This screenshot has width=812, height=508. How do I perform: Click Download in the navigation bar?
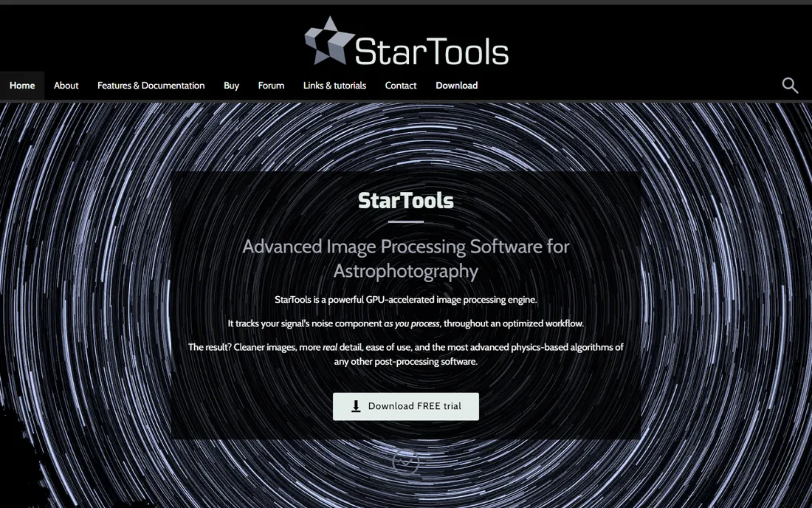point(457,86)
